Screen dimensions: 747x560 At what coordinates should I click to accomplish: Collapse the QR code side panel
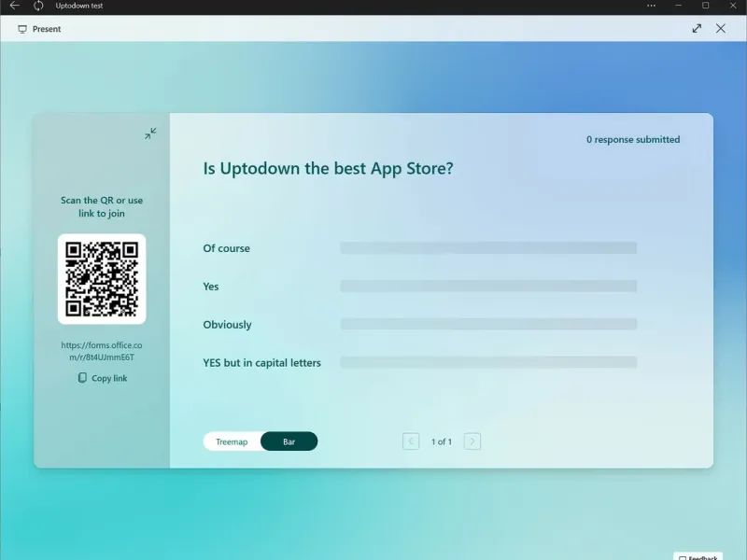pyautogui.click(x=150, y=133)
